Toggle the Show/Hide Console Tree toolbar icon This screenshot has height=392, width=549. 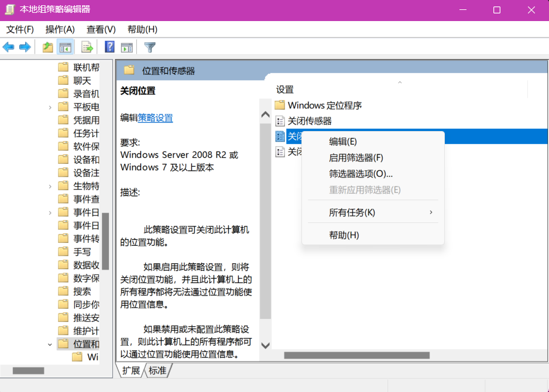65,47
